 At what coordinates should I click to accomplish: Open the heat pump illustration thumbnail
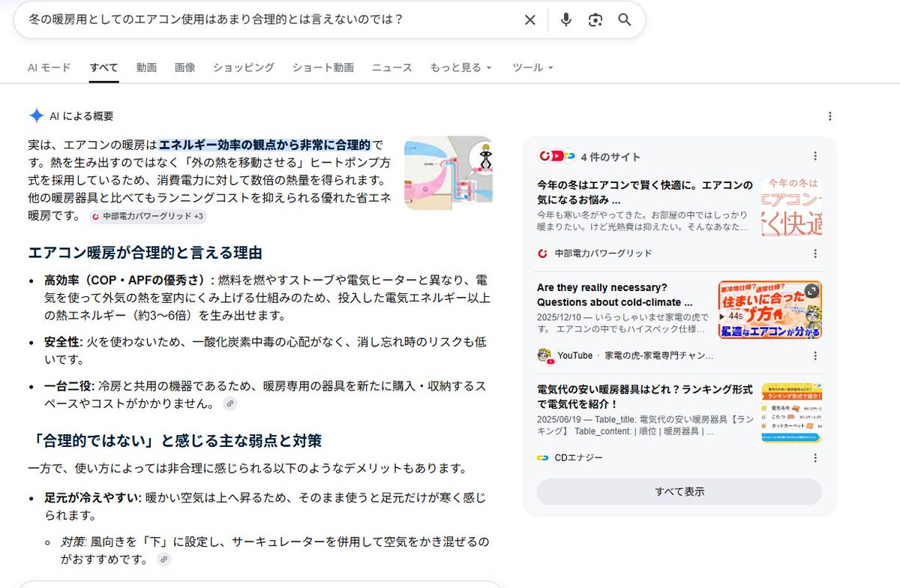pyautogui.click(x=448, y=172)
